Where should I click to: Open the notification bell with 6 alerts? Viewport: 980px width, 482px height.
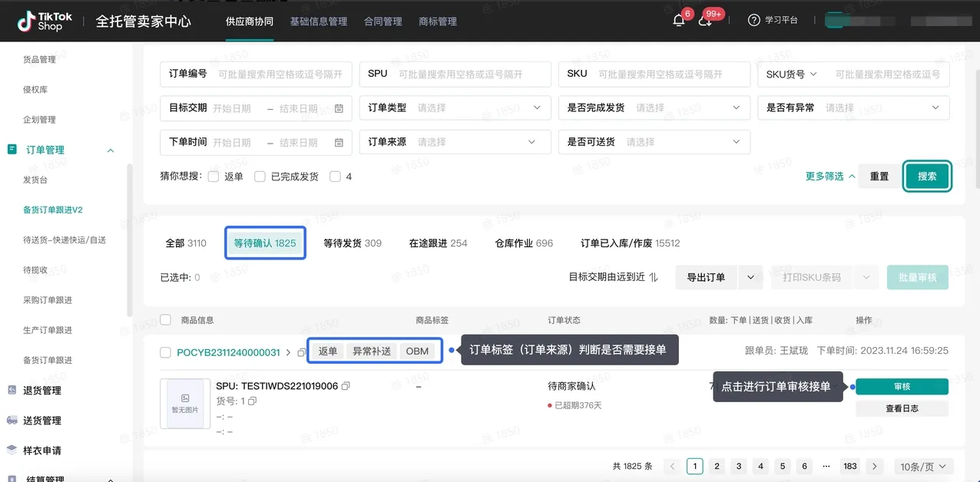click(x=678, y=21)
